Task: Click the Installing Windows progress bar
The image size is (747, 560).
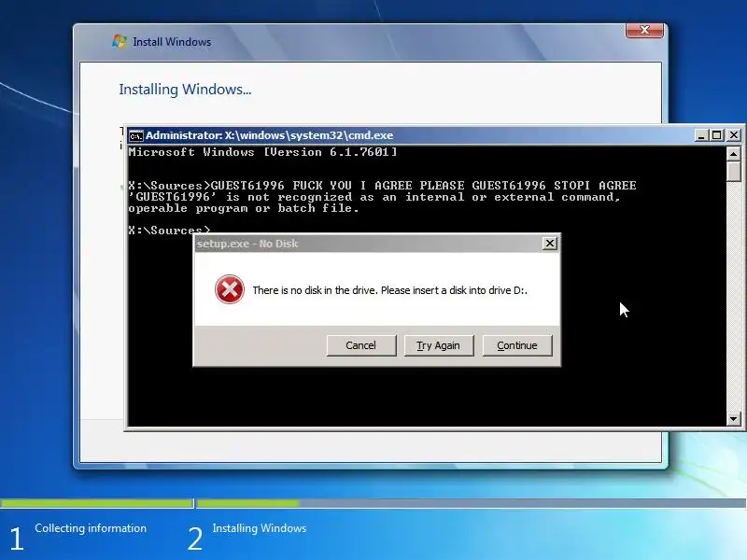Action: (472, 503)
